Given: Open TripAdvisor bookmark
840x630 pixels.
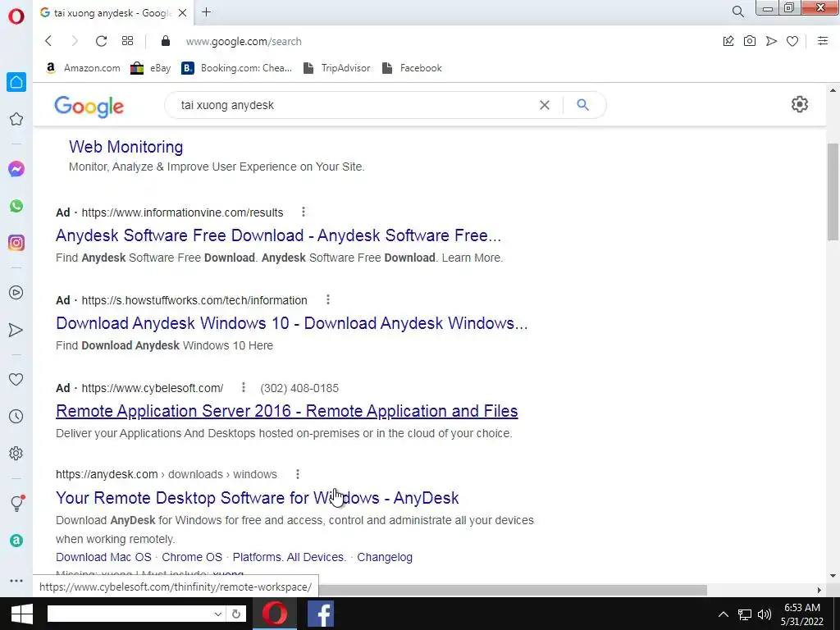Looking at the screenshot, I should pyautogui.click(x=336, y=68).
